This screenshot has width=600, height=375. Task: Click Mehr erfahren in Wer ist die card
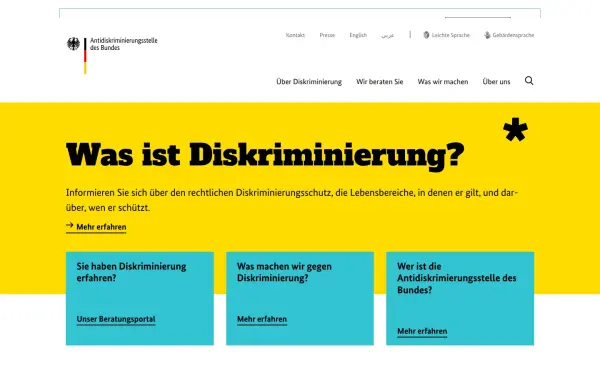[422, 331]
